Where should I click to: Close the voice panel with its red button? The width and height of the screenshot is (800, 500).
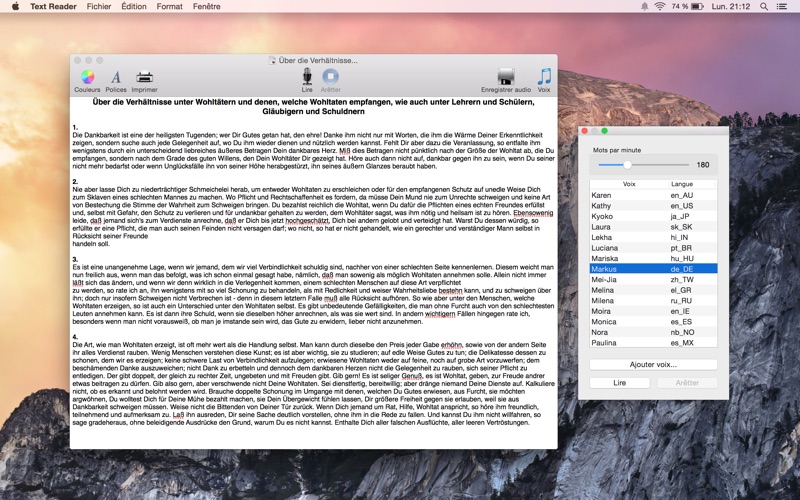click(x=584, y=131)
